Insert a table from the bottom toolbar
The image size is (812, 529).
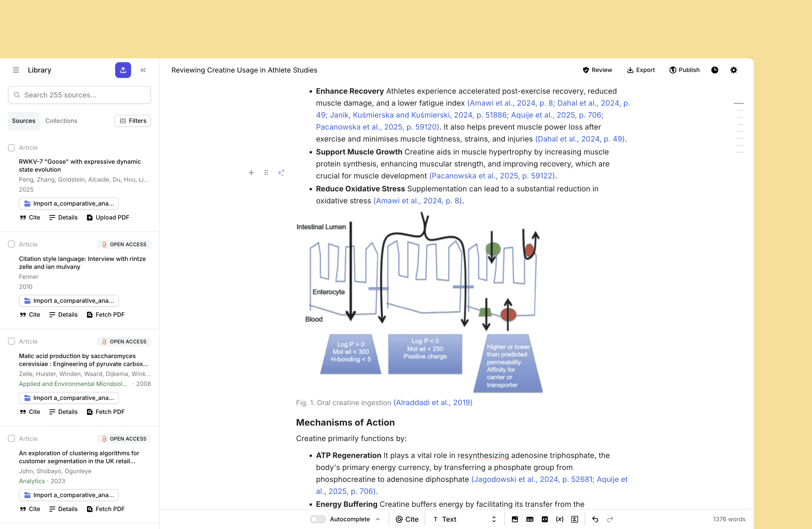[530, 519]
